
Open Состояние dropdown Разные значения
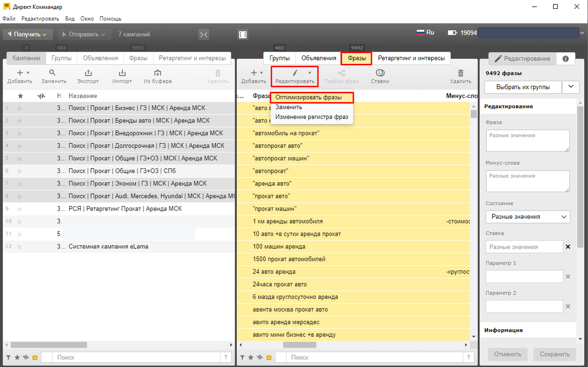pos(528,216)
